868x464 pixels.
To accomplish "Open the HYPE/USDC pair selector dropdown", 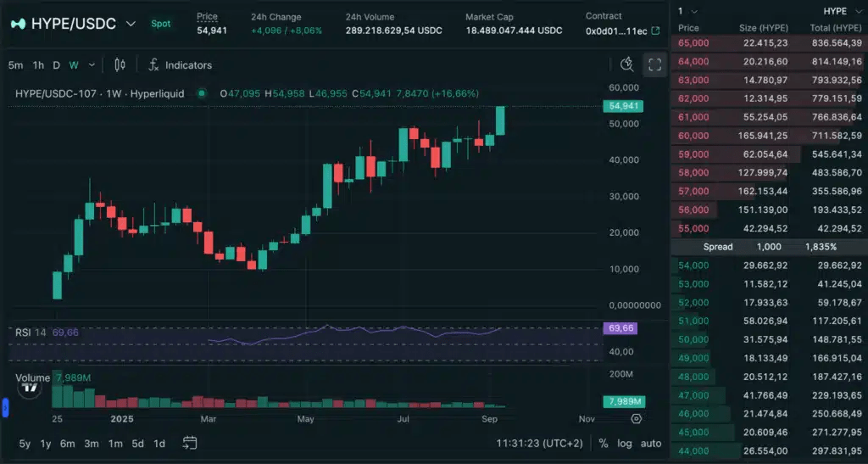I will click(x=131, y=24).
